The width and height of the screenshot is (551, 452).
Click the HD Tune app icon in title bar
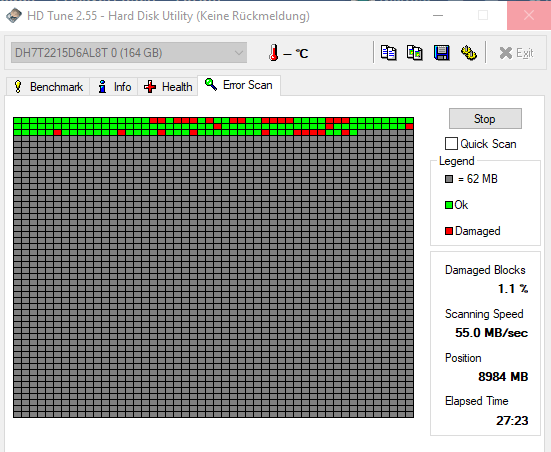[14, 16]
